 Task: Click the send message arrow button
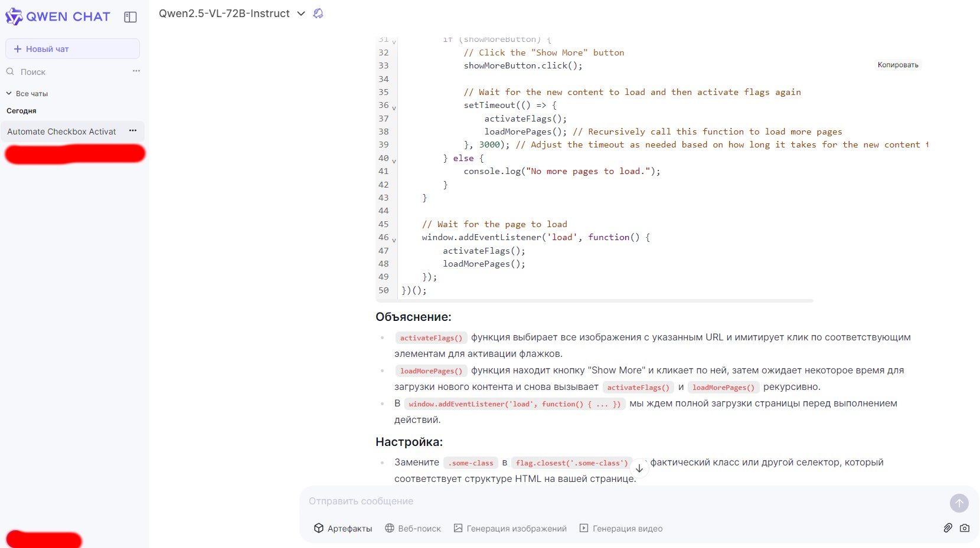959,503
